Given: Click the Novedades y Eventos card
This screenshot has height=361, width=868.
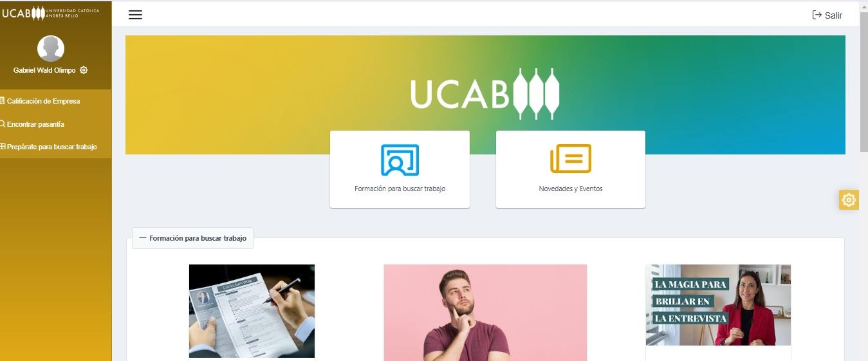Looking at the screenshot, I should (x=571, y=169).
